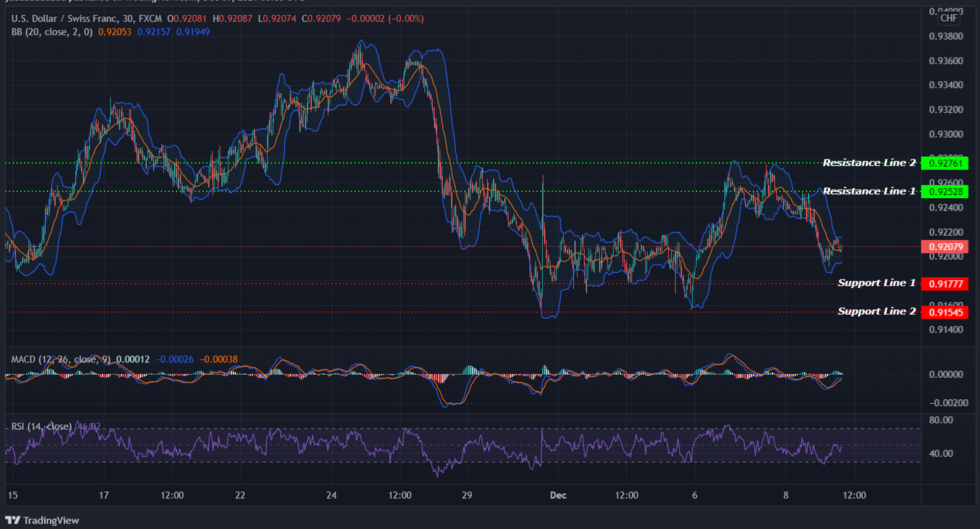980x529 pixels.
Task: Click the 40.00 RSI axis label
Action: [941, 453]
